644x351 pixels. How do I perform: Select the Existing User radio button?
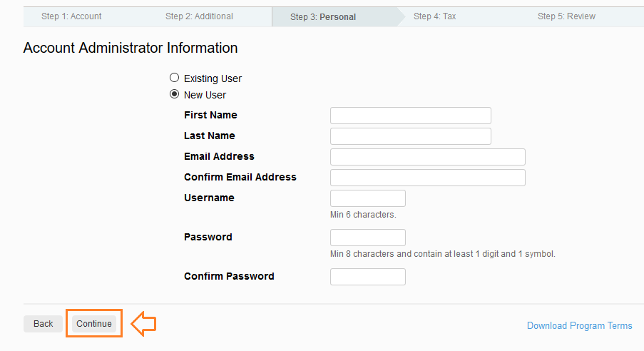(174, 78)
